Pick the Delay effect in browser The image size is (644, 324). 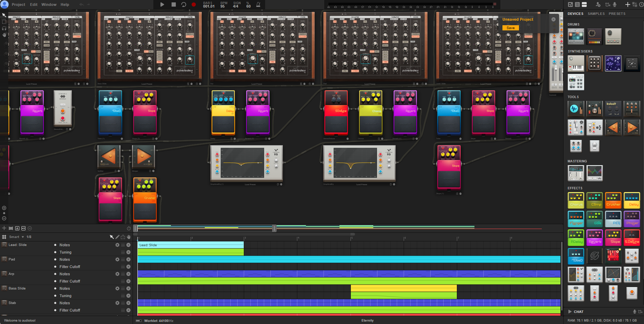[x=632, y=201]
